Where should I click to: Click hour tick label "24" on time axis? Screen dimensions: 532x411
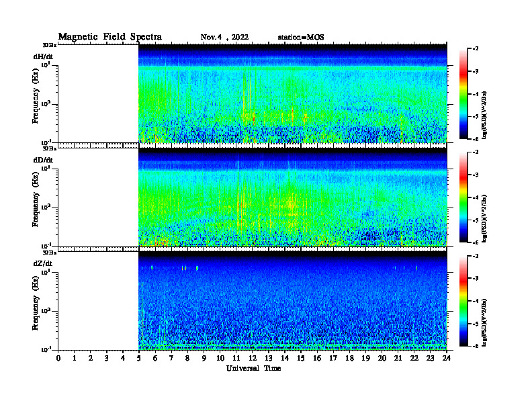447,359
